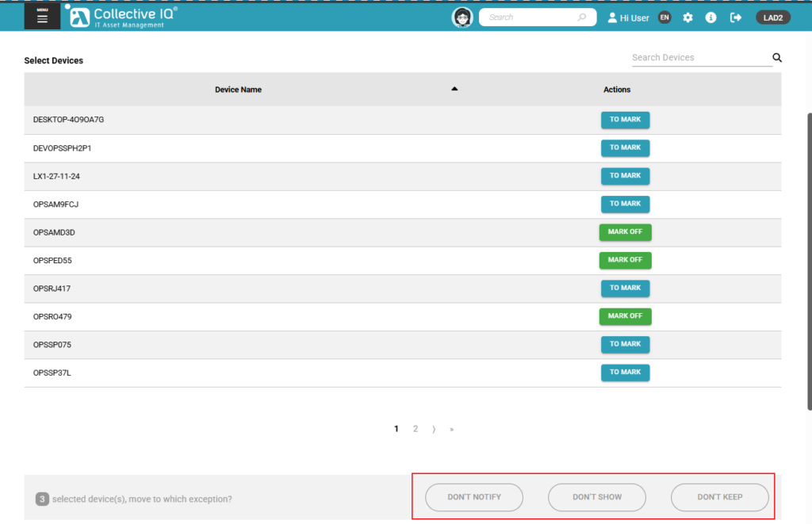Open the Hi User account menu
812x524 pixels.
click(628, 17)
